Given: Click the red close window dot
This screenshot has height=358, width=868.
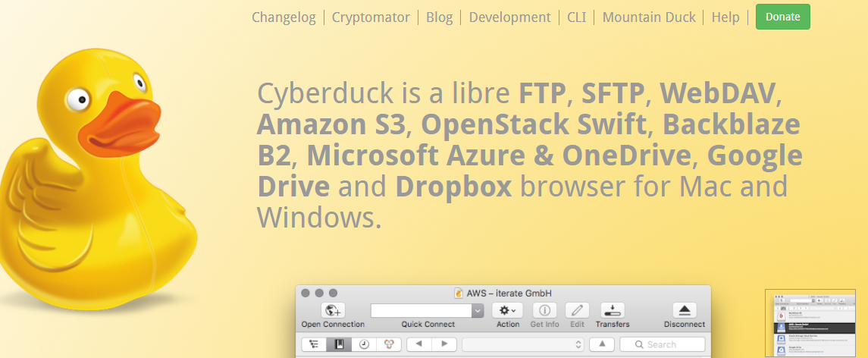Looking at the screenshot, I should pyautogui.click(x=306, y=294).
